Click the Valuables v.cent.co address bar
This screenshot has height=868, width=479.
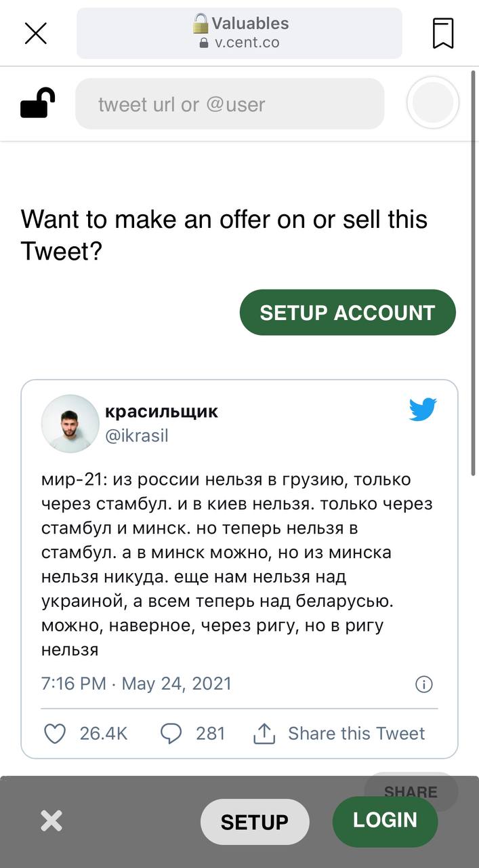(x=239, y=33)
